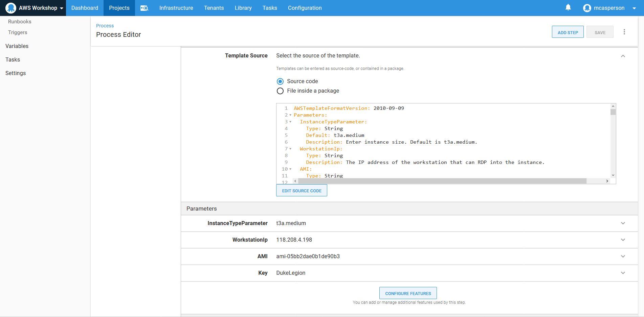Fold the WorkstationIp block on line 7
The width and height of the screenshot is (644, 317).
coord(290,149)
